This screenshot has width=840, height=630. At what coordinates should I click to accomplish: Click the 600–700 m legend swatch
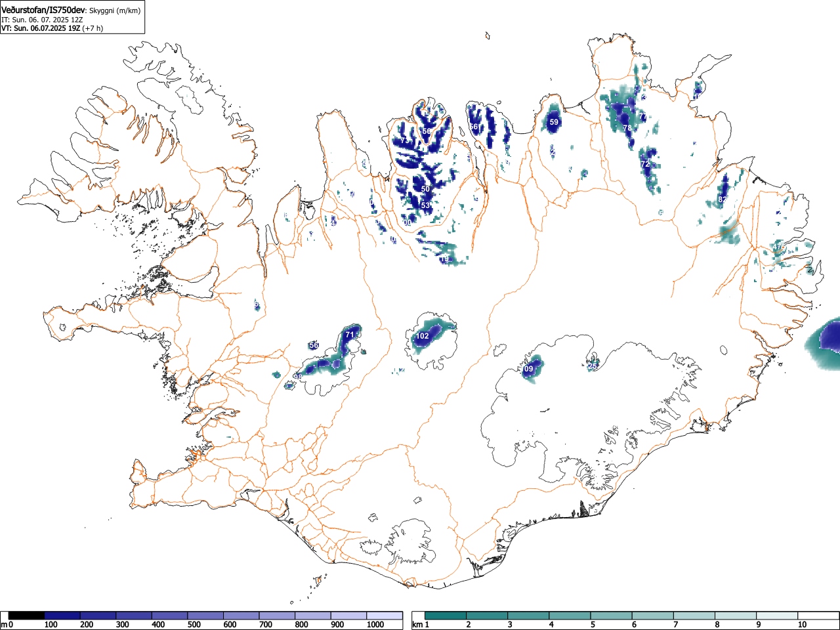click(x=241, y=616)
